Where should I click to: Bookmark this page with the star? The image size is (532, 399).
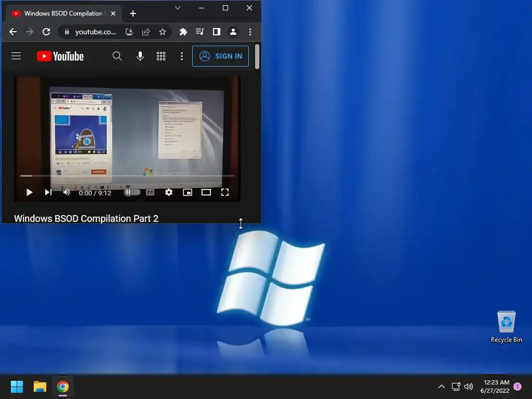point(163,32)
